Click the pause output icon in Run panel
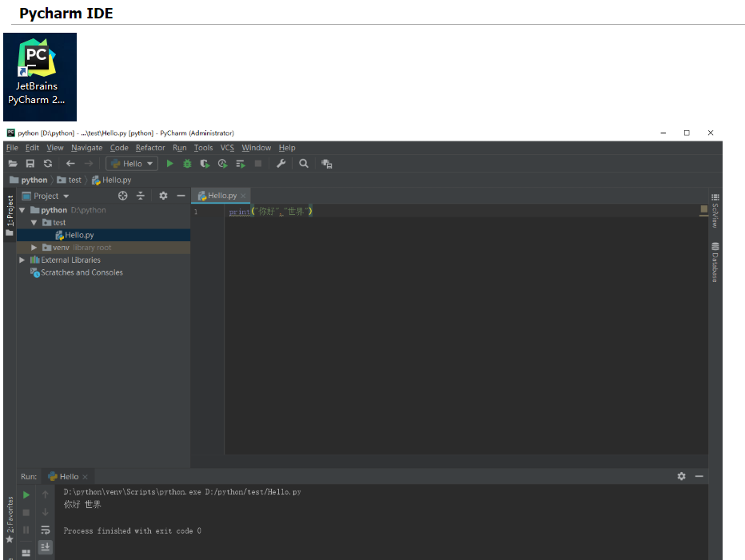This screenshot has width=745, height=560. pos(26,530)
